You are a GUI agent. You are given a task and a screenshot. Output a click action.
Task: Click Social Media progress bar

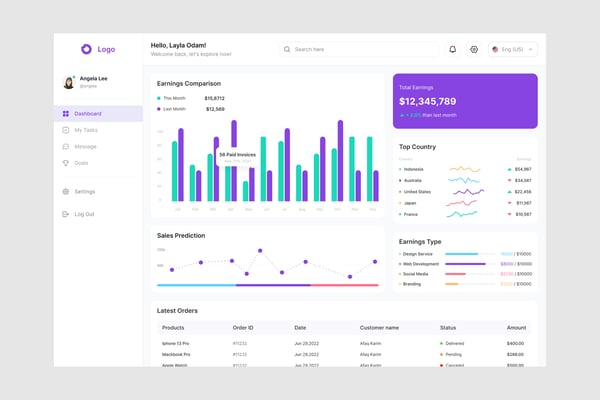click(470, 274)
